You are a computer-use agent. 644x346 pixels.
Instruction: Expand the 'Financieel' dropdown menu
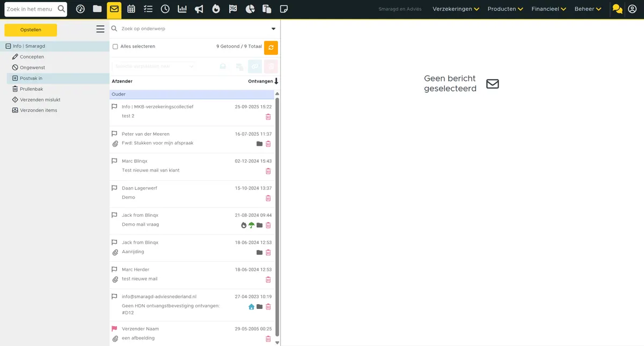tap(548, 9)
